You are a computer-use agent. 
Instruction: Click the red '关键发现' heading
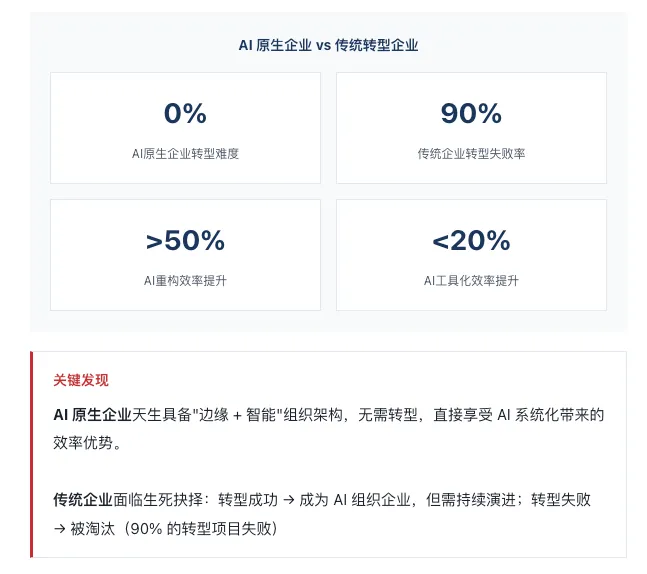(x=81, y=380)
